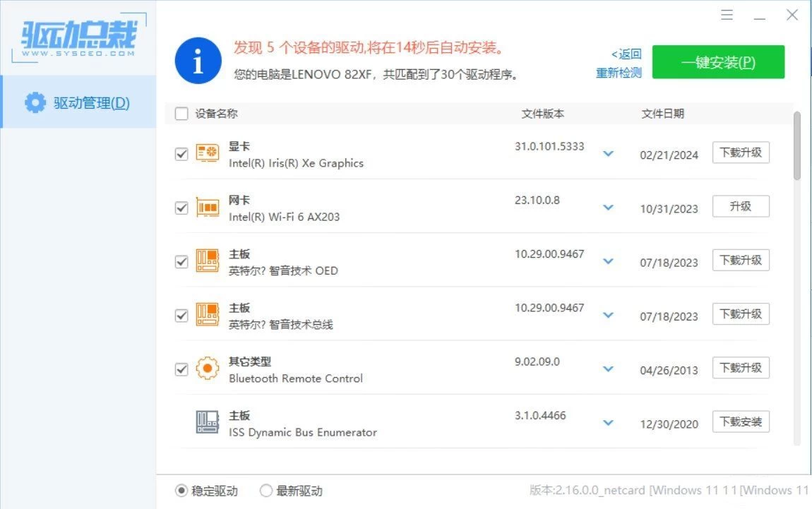Click the 英特尔? 智音技术 OED device name
The image size is (812, 509).
(283, 271)
